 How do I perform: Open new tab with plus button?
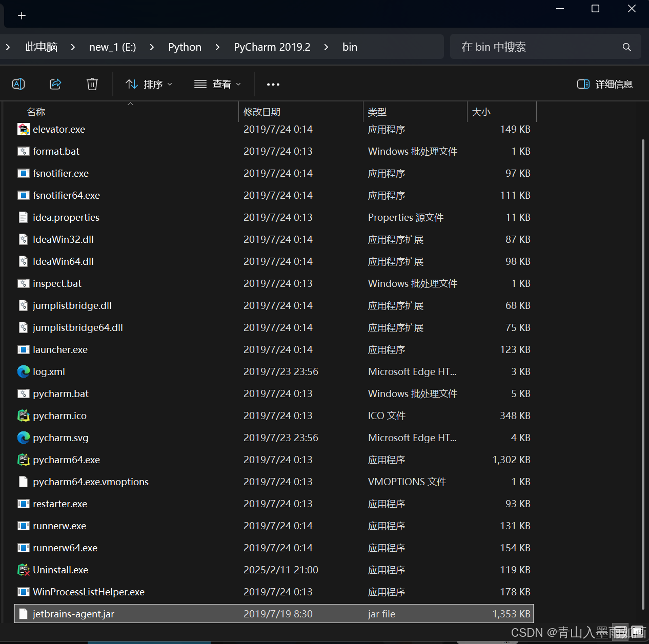point(22,16)
